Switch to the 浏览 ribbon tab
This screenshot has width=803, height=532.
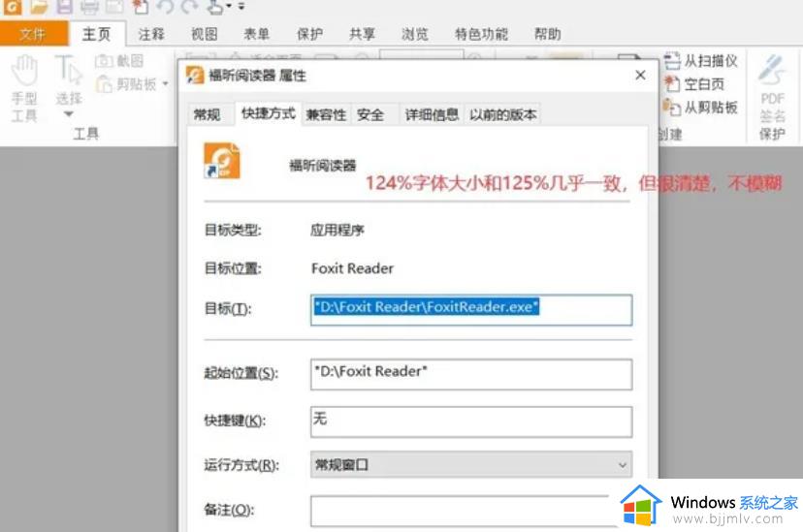point(415,34)
